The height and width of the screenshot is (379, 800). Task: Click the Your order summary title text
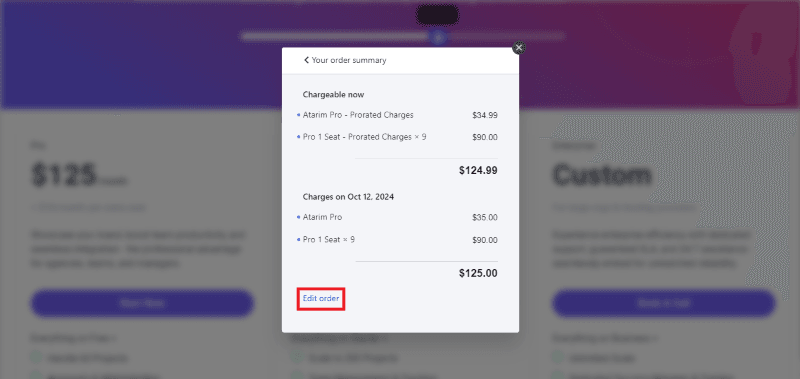349,60
